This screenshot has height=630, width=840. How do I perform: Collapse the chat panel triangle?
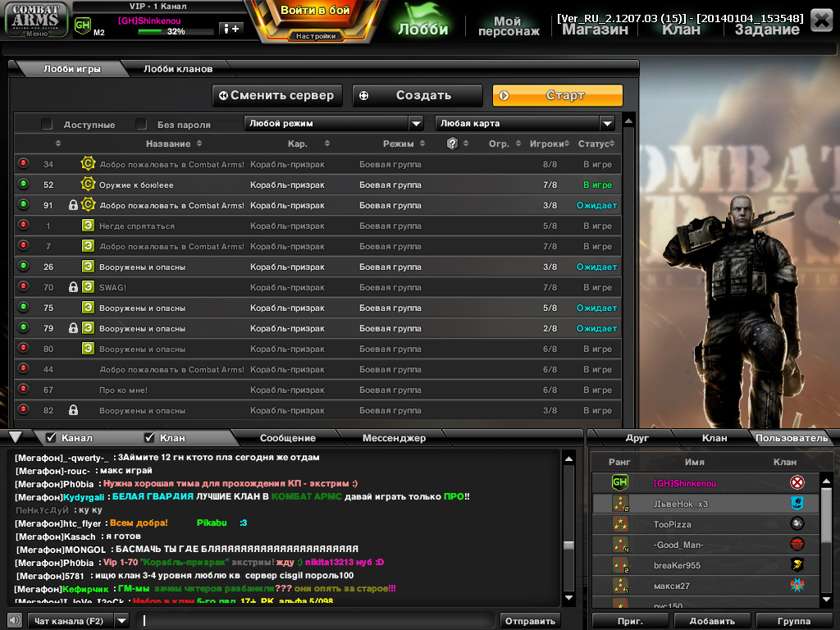(16, 437)
